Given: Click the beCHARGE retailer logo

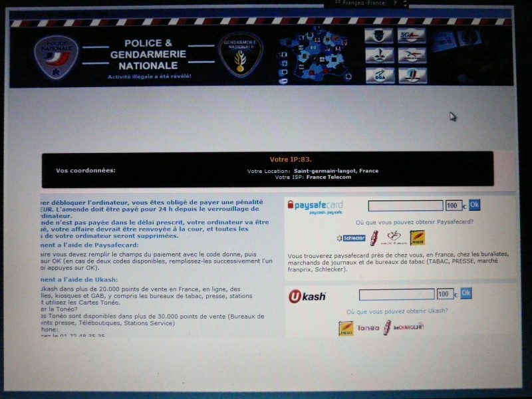Looking at the screenshot, I should (x=408, y=327).
